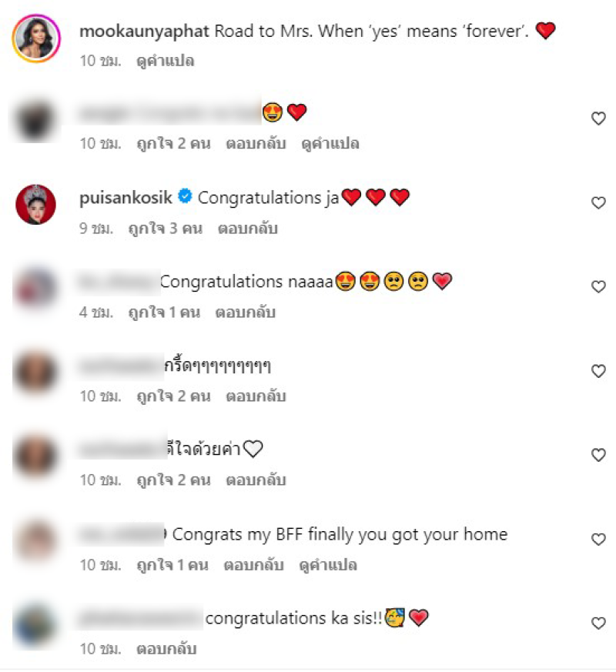Open mookaunyaphat profile picture story
The width and height of the screenshot is (616, 672).
(36, 38)
